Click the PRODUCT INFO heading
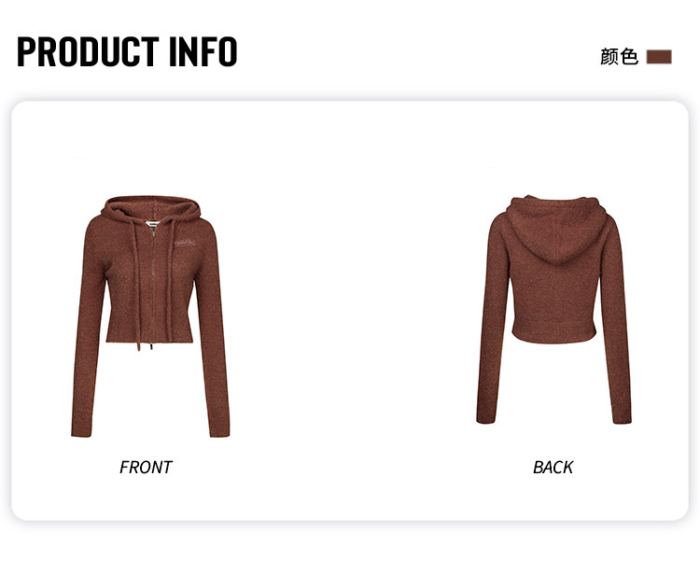 [x=127, y=51]
